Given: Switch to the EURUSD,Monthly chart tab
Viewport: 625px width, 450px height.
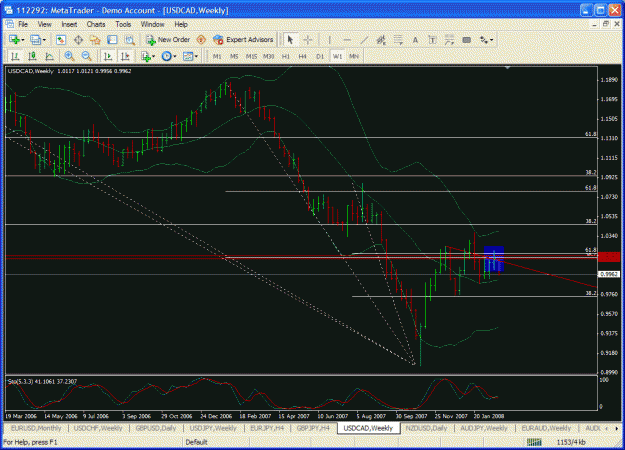Looking at the screenshot, I should (36, 428).
